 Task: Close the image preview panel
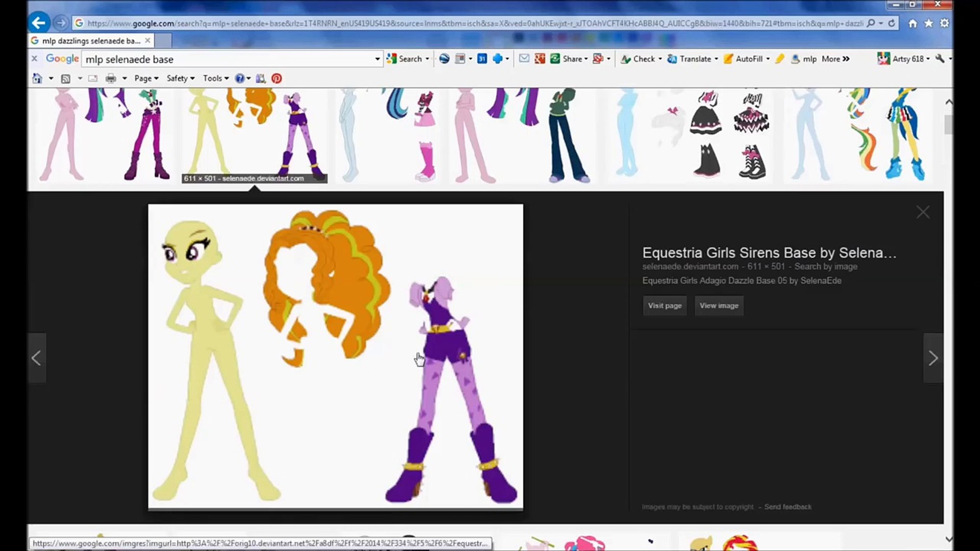point(922,212)
